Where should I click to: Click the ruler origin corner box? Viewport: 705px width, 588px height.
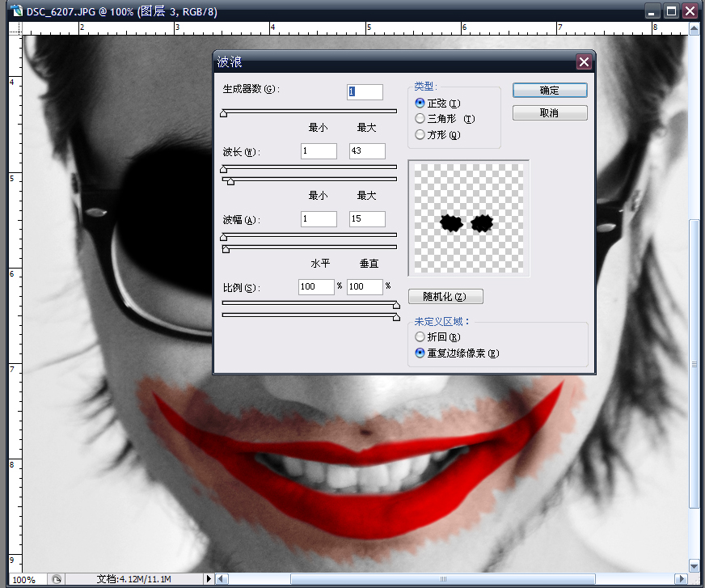15,28
